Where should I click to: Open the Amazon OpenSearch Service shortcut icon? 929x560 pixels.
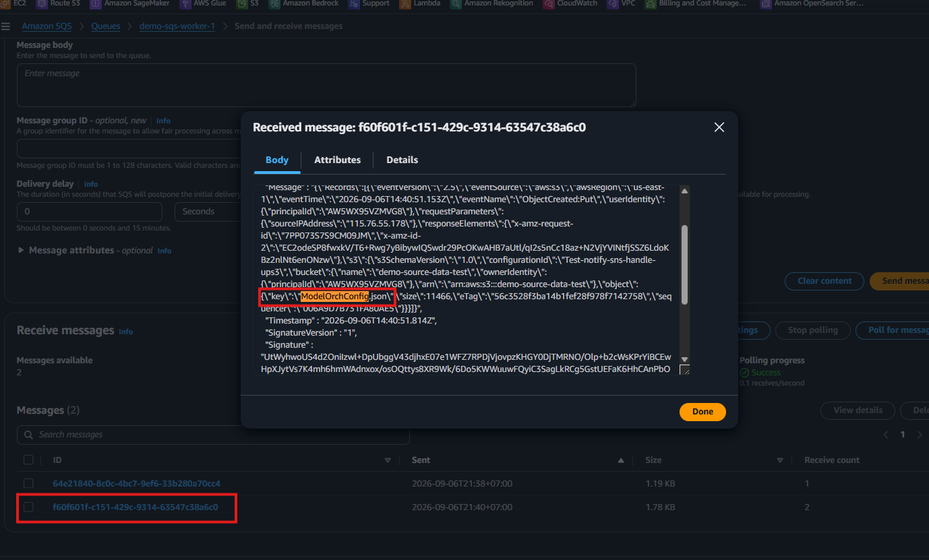point(766,3)
